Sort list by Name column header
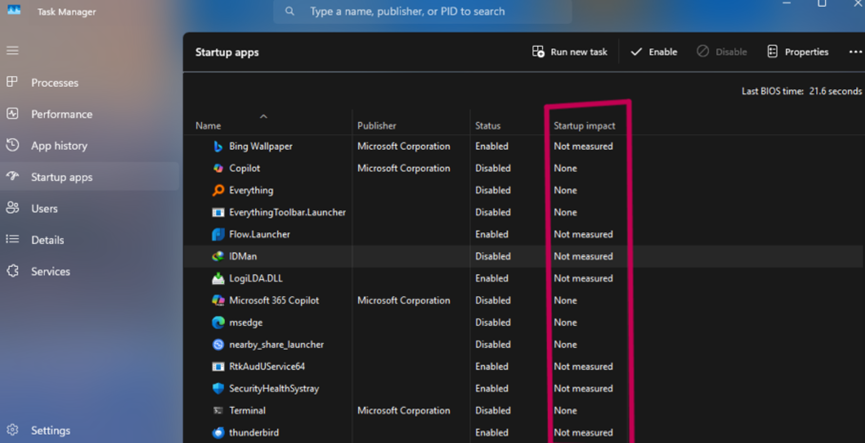 point(208,126)
